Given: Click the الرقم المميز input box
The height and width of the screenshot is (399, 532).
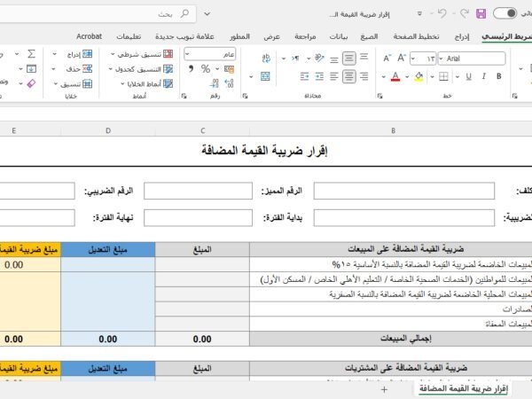Looking at the screenshot, I should coord(198,191).
